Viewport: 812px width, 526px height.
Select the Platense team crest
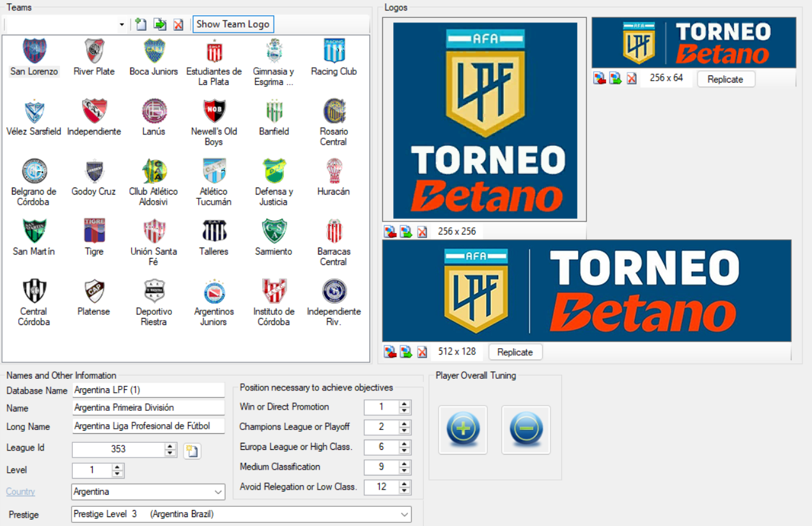(x=94, y=291)
